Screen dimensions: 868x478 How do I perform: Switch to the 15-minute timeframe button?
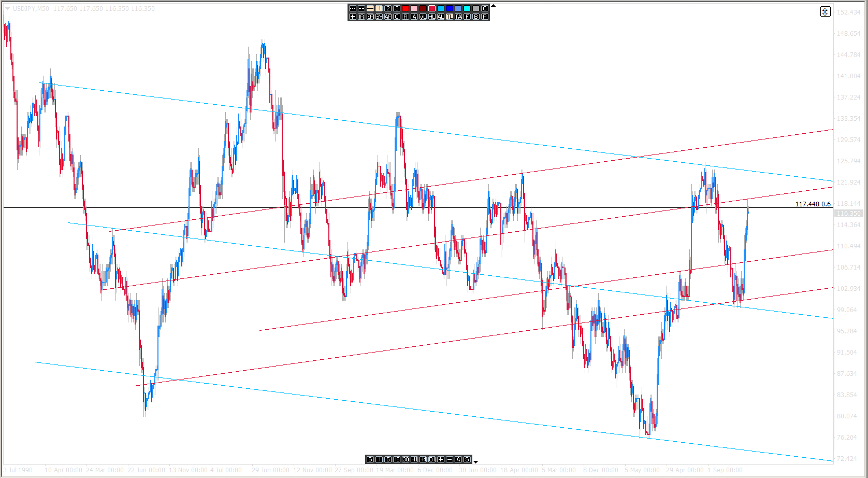[x=397, y=459]
